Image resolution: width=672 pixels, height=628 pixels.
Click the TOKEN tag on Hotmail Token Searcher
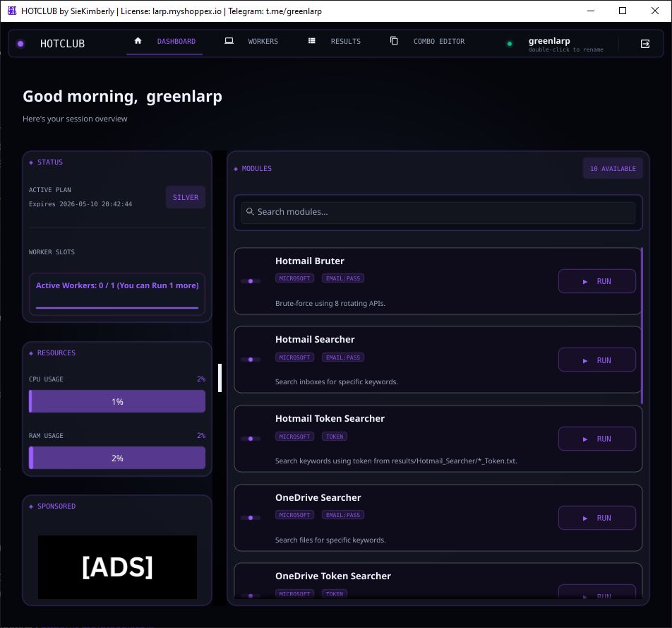tap(335, 437)
